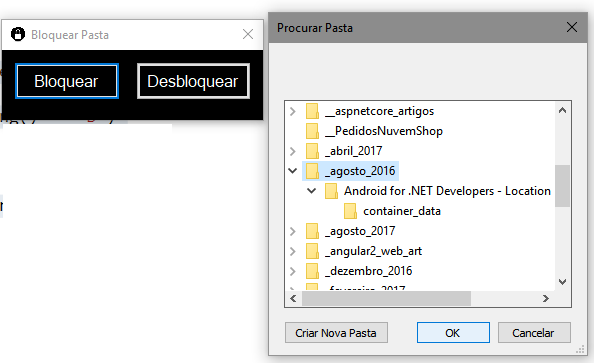Click the Bloquear button
The height and width of the screenshot is (363, 594).
(67, 81)
